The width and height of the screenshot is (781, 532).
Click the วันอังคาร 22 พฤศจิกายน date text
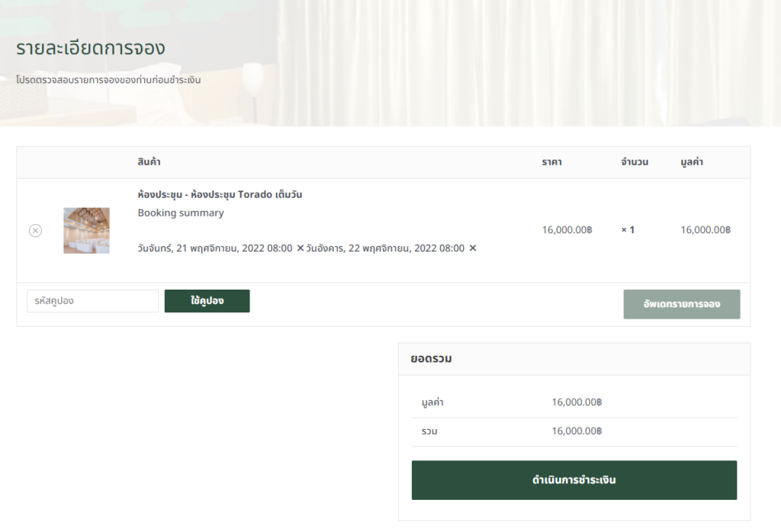click(385, 248)
